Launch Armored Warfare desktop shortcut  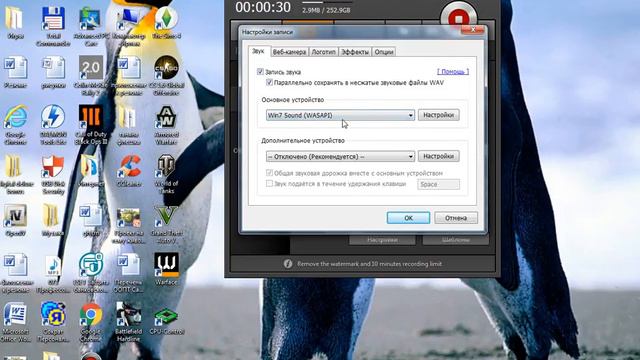(166, 124)
